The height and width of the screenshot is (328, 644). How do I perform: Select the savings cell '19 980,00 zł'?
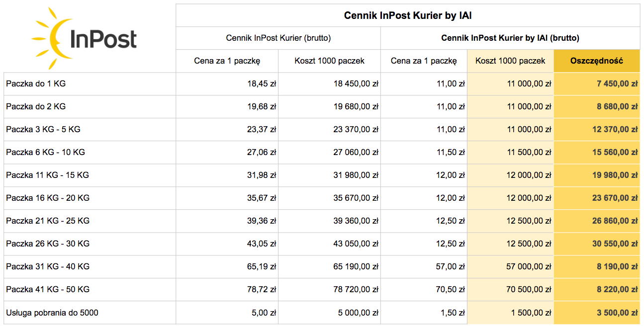[597, 175]
